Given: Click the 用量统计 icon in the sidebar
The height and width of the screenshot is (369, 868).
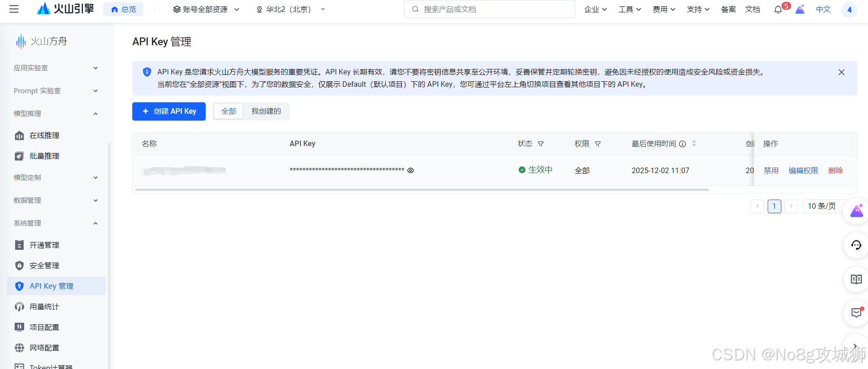Looking at the screenshot, I should click(19, 307).
